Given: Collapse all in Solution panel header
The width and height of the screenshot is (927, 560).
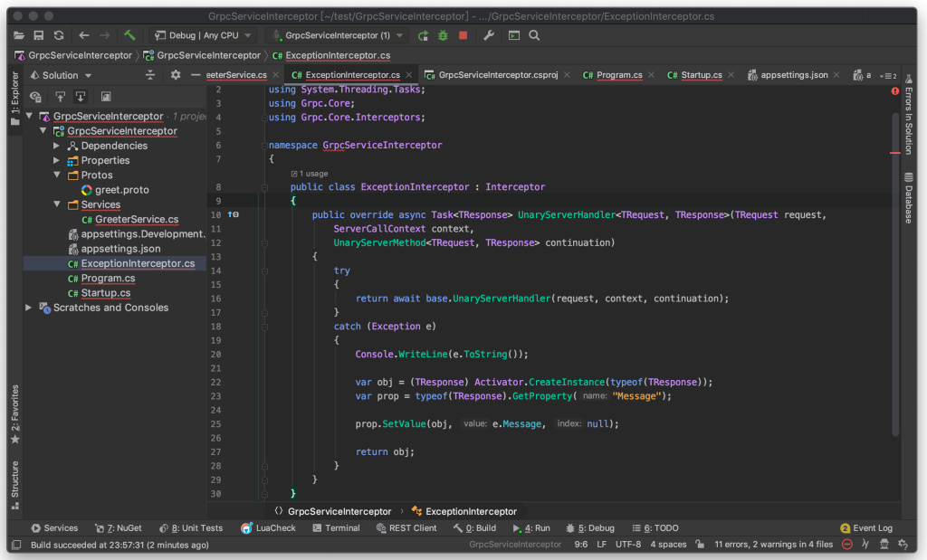Looking at the screenshot, I should point(150,75).
